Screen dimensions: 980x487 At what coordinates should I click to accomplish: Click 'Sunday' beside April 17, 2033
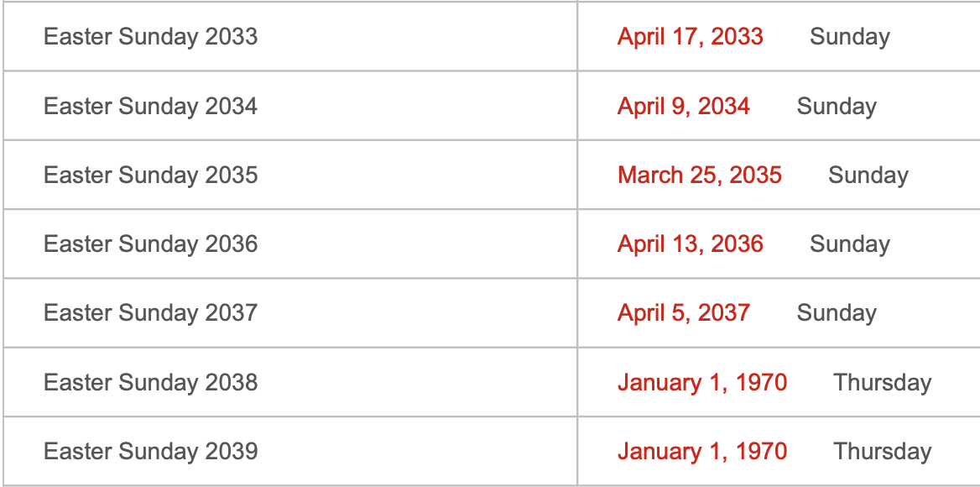tap(850, 37)
